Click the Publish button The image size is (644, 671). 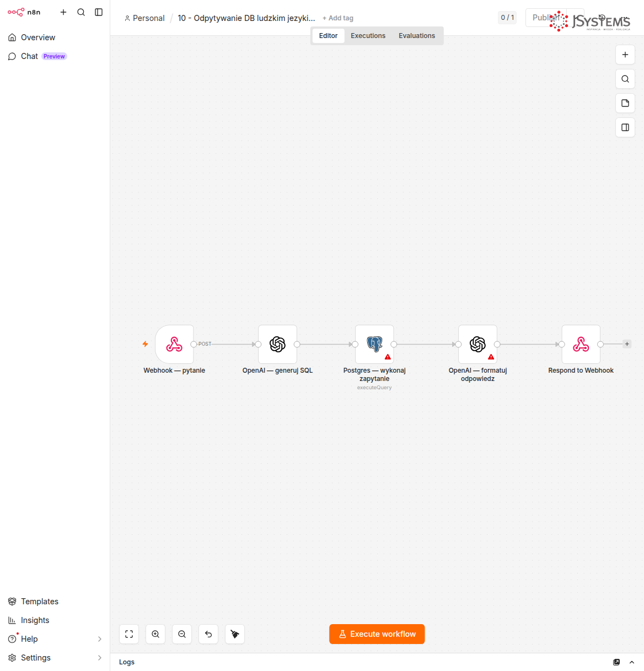point(546,18)
